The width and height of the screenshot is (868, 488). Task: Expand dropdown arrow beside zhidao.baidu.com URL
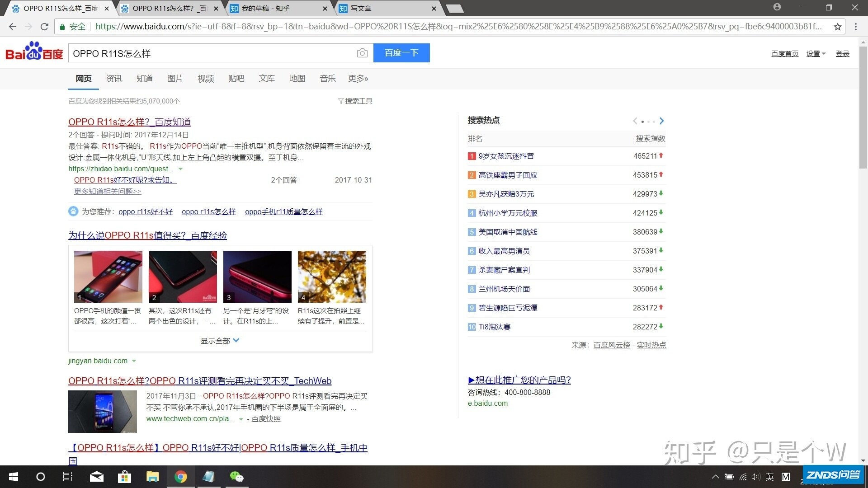(x=180, y=169)
